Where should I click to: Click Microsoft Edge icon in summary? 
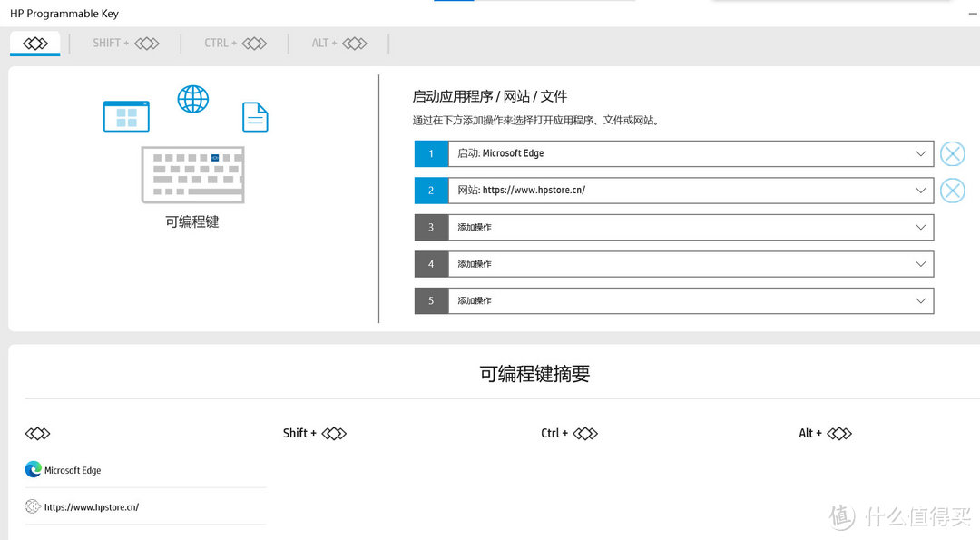34,469
